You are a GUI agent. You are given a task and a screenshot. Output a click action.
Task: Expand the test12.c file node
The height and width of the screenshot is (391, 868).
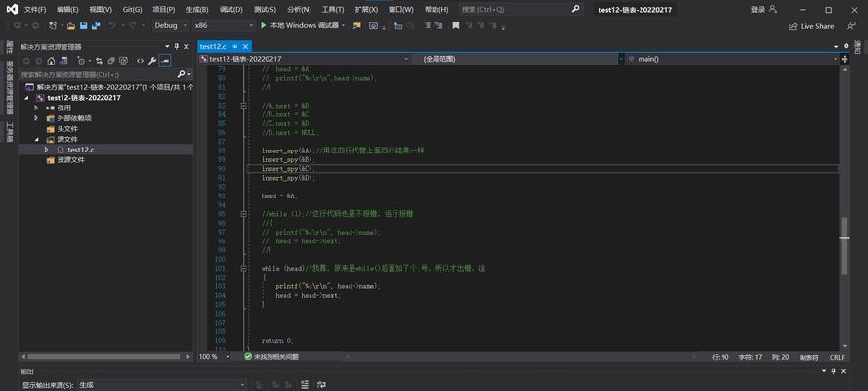[48, 150]
